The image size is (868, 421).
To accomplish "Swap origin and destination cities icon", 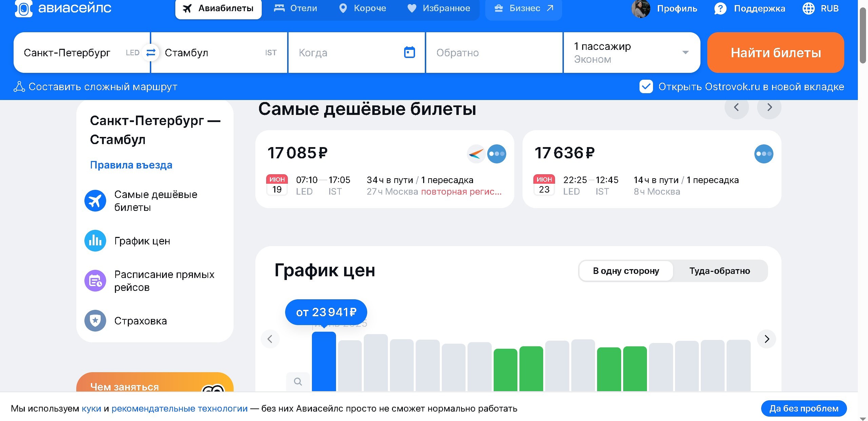I will click(x=151, y=53).
